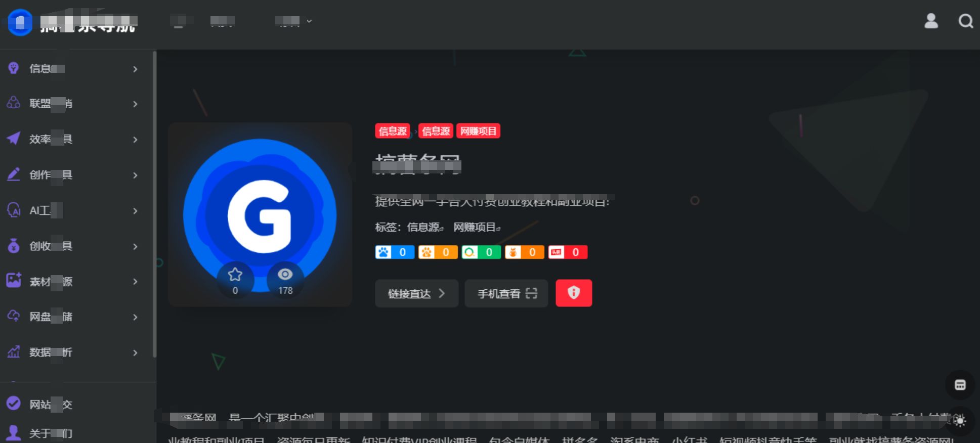Click the red fifth weight badge
The height and width of the screenshot is (443, 980).
click(x=568, y=252)
